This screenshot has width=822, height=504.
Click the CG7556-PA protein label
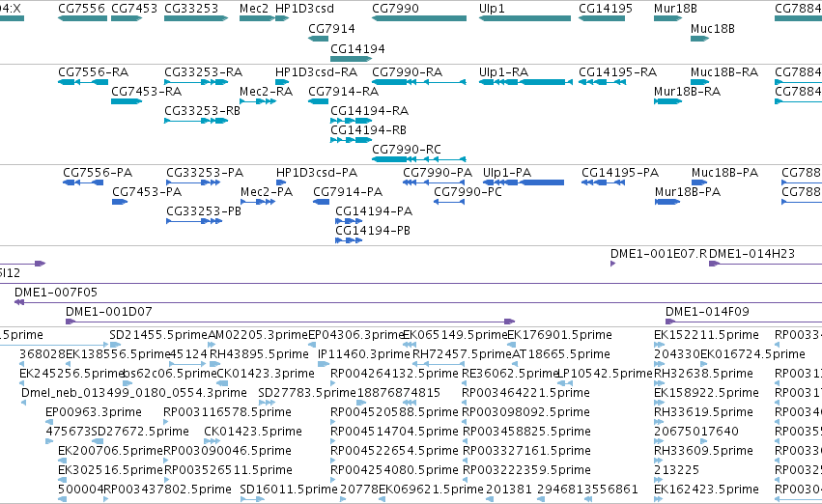(x=98, y=173)
